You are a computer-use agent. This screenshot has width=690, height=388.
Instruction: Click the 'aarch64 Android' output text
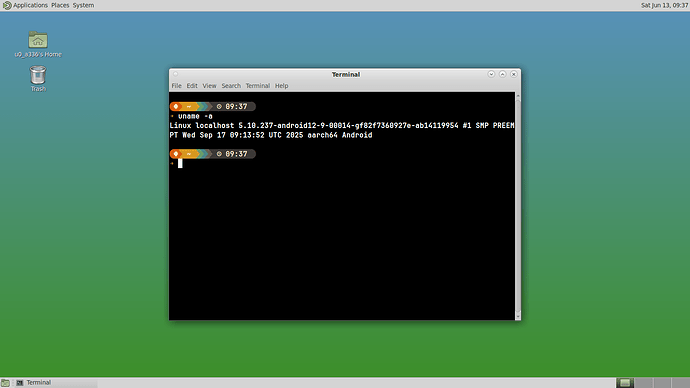click(340, 135)
